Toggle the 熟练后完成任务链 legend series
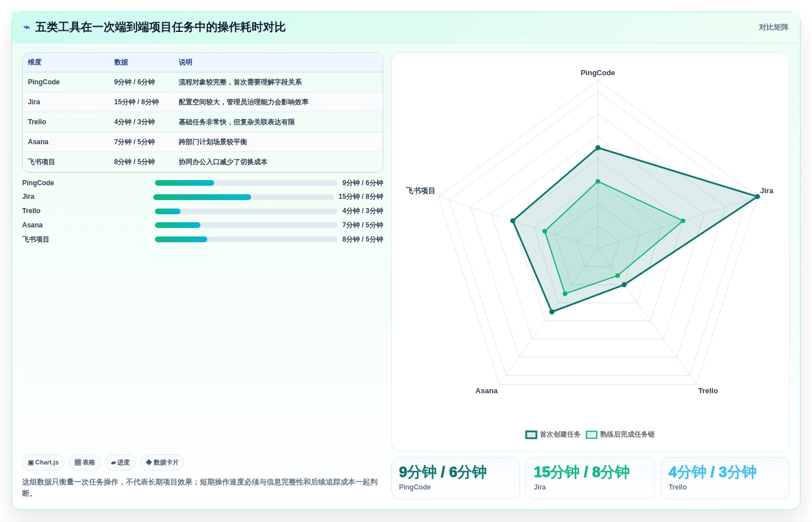Screen dimensions: 812x522 [x=620, y=434]
